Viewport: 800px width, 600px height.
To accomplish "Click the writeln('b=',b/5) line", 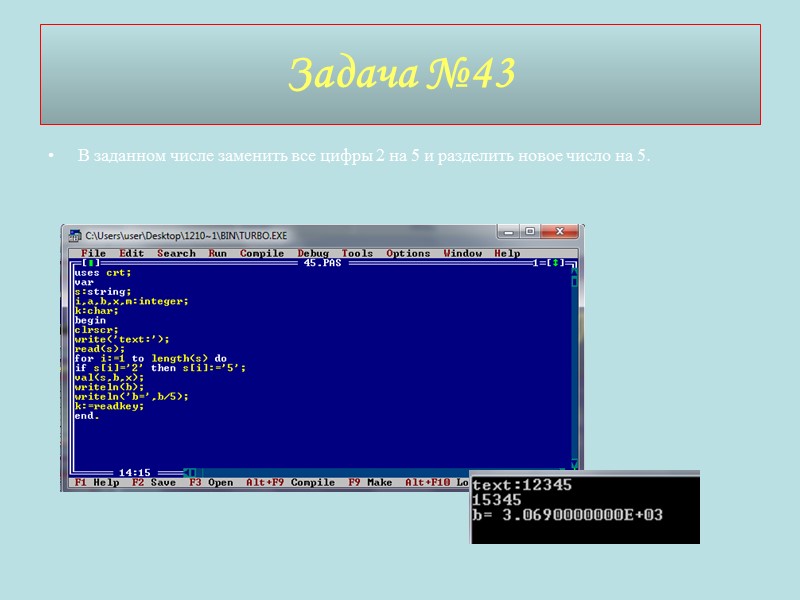I will (131, 396).
